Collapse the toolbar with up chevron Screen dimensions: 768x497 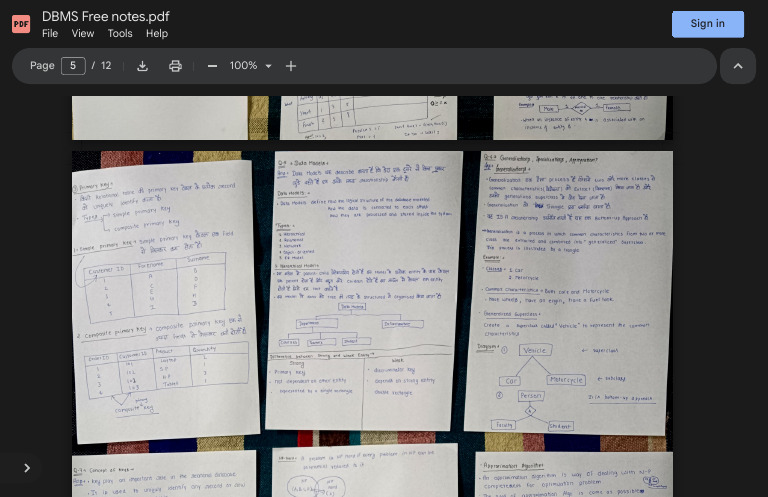[738, 66]
